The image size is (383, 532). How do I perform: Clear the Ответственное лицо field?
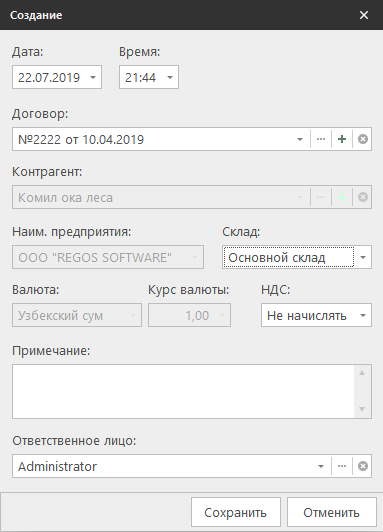point(363,466)
